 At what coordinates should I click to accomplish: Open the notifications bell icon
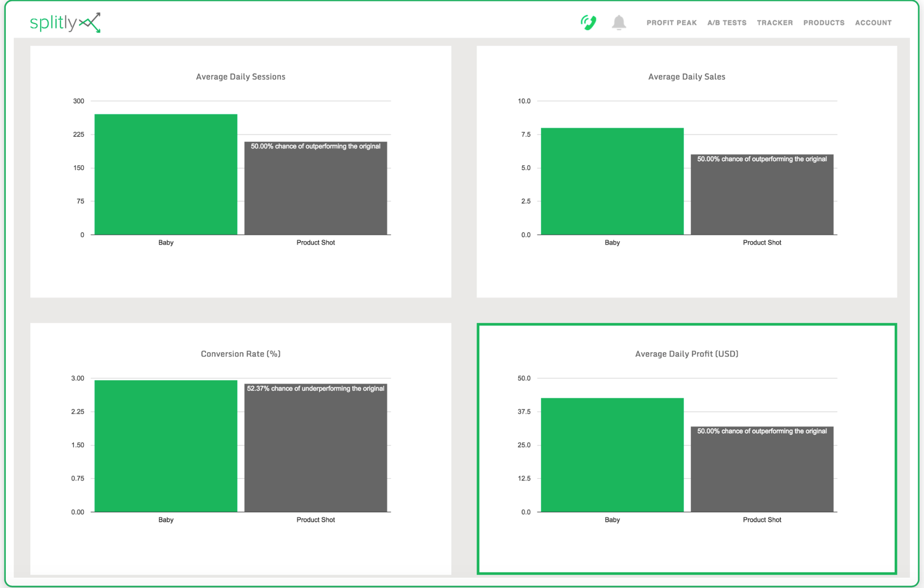(619, 22)
